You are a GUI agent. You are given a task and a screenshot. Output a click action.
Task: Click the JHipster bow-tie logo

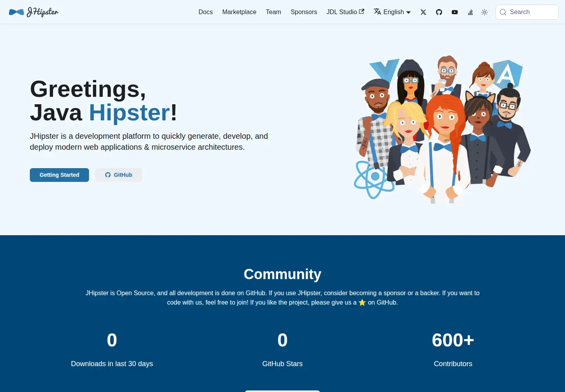click(34, 12)
